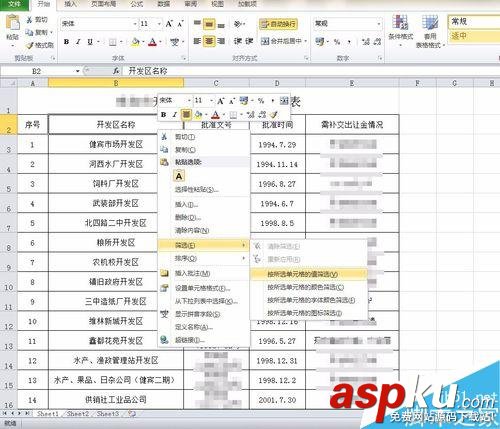Toggle Wrap Text (自动换行)
Image resolution: width=500 pixels, height=429 pixels.
coord(278,24)
